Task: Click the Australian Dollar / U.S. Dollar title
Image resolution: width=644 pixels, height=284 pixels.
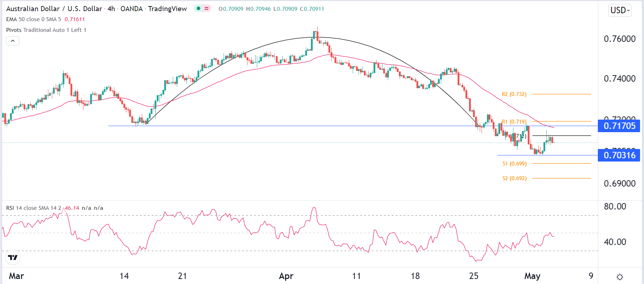Action: point(54,9)
